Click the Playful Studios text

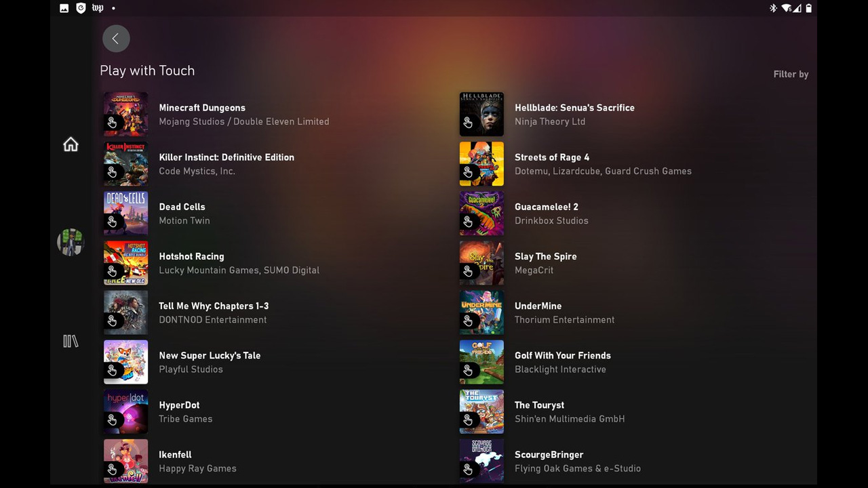click(191, 369)
